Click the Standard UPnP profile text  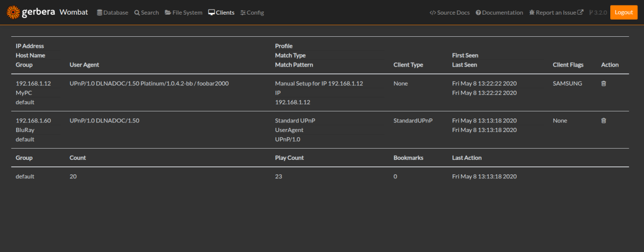(295, 121)
